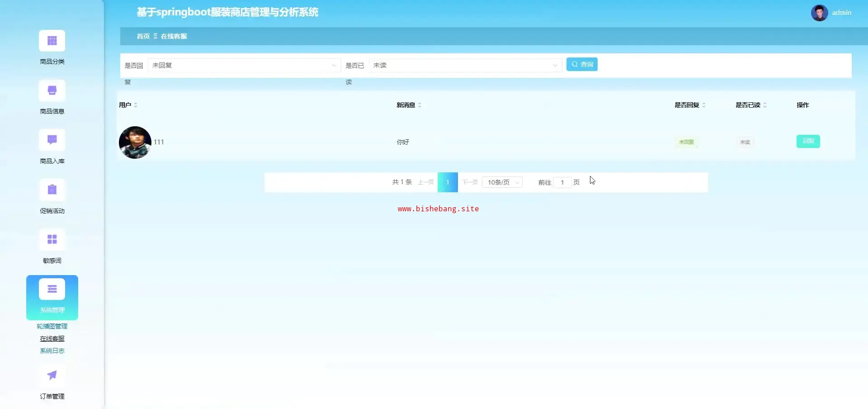
Task: Click the 未读 status tag in row
Action: coord(745,142)
